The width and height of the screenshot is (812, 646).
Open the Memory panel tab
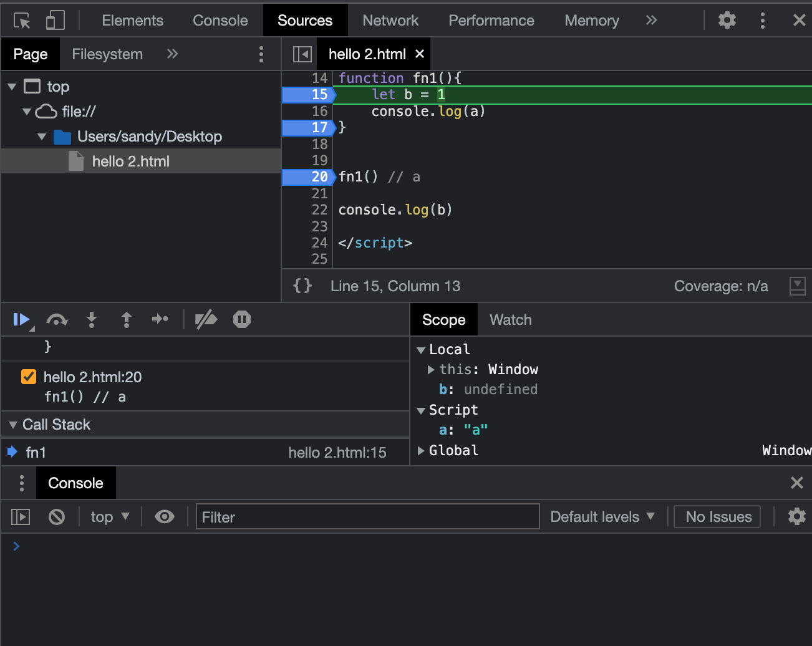[592, 21]
